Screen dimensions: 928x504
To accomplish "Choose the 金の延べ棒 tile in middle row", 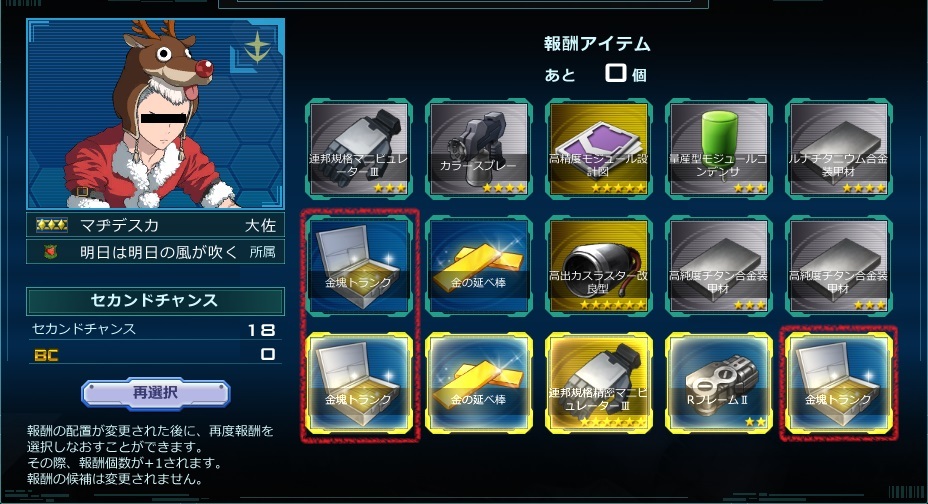I will tap(479, 266).
